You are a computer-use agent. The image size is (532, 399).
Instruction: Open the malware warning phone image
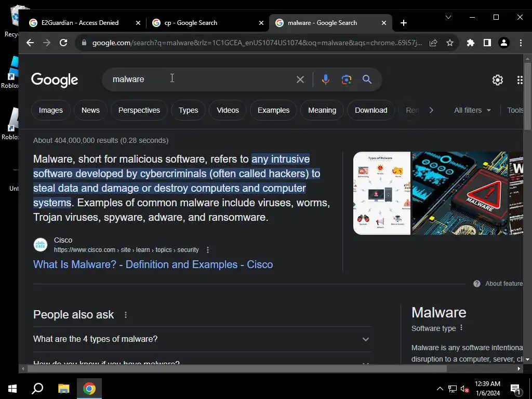[x=460, y=193]
